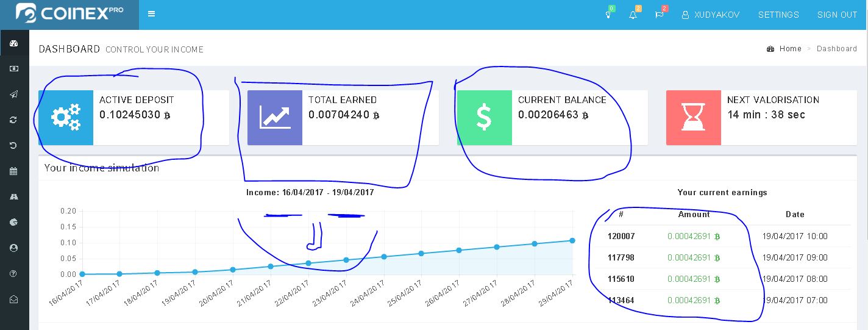The width and height of the screenshot is (868, 330).
Task: Toggle the hamburger sidebar menu button
Action: coord(151,14)
